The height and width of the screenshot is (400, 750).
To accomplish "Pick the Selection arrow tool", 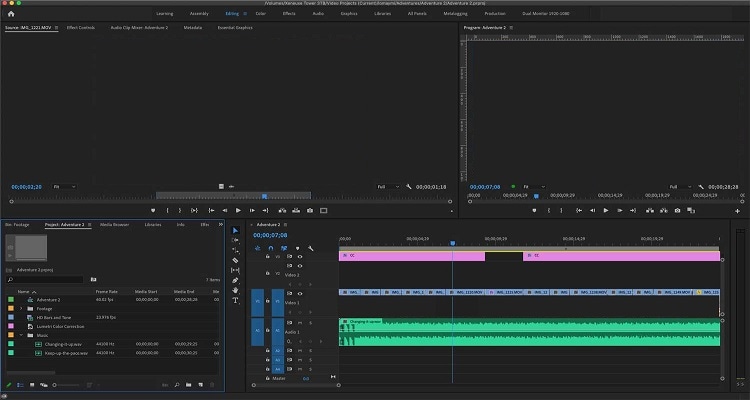I will pos(236,231).
